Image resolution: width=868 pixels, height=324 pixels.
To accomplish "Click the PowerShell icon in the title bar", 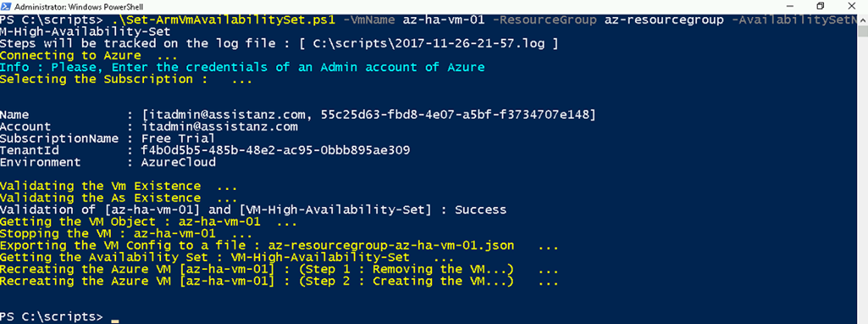I will pyautogui.click(x=6, y=7).
